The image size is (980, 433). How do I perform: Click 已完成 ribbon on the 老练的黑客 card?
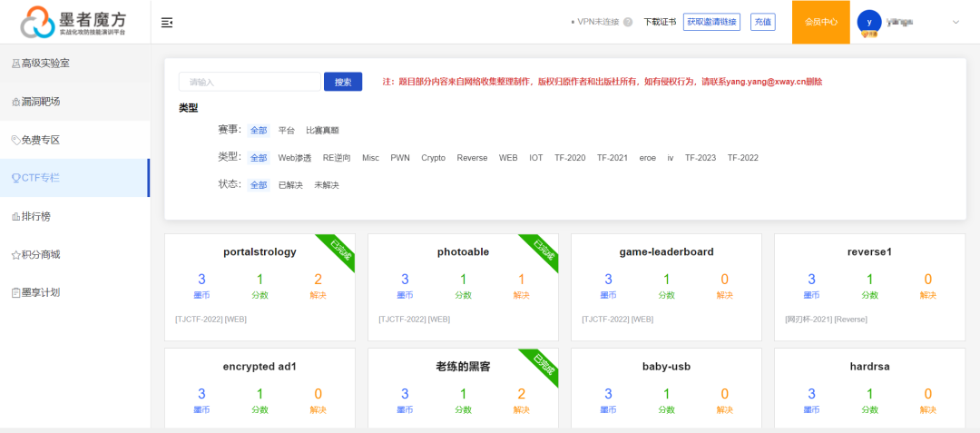544,363
